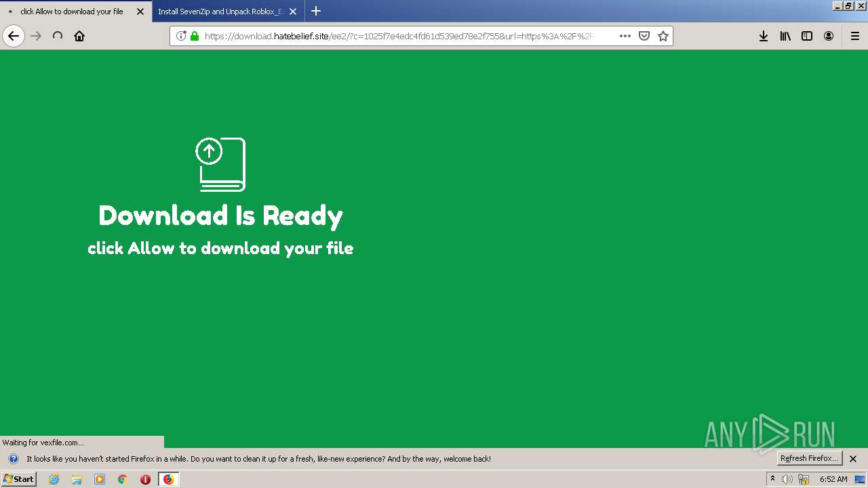The width and height of the screenshot is (868, 488).
Task: Click the forward navigation arrow
Action: click(36, 36)
